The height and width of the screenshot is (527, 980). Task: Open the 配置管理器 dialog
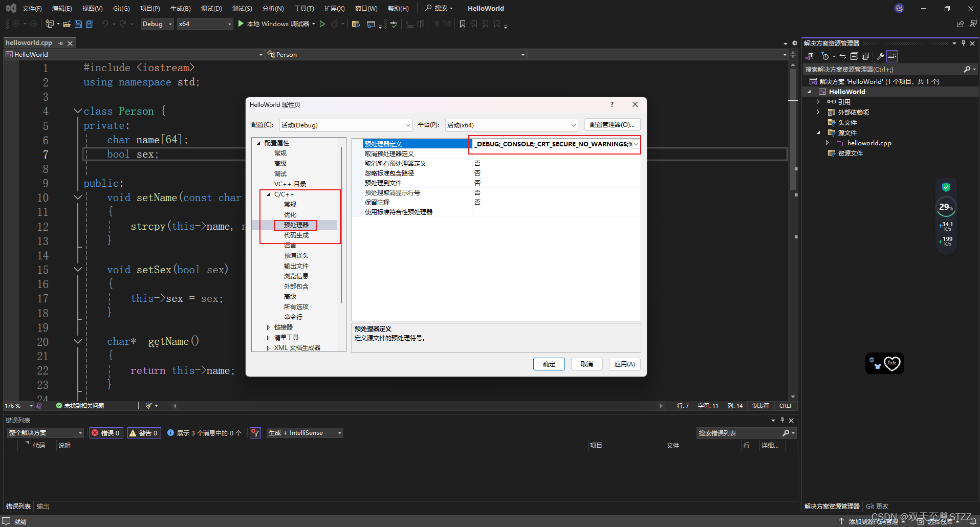click(x=612, y=124)
